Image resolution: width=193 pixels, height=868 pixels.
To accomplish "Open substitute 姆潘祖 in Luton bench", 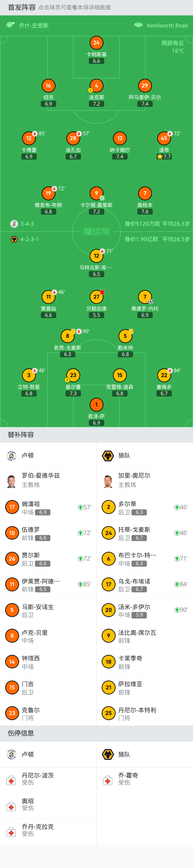I will [31, 507].
